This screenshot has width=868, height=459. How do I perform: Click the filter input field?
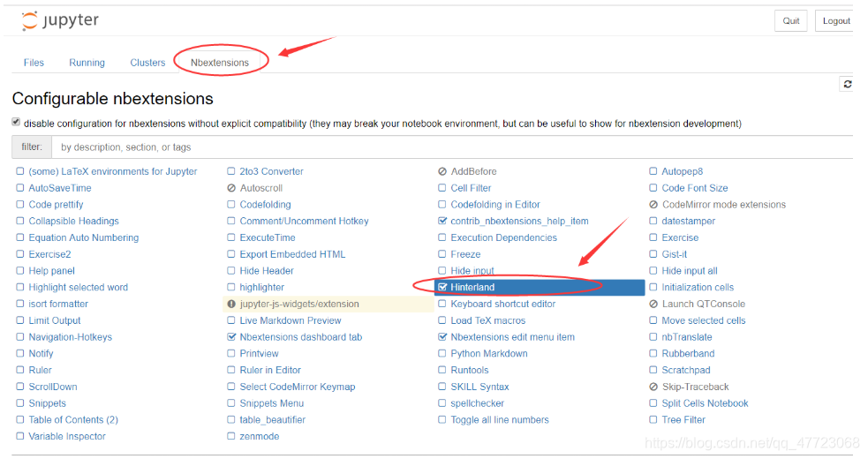(452, 147)
